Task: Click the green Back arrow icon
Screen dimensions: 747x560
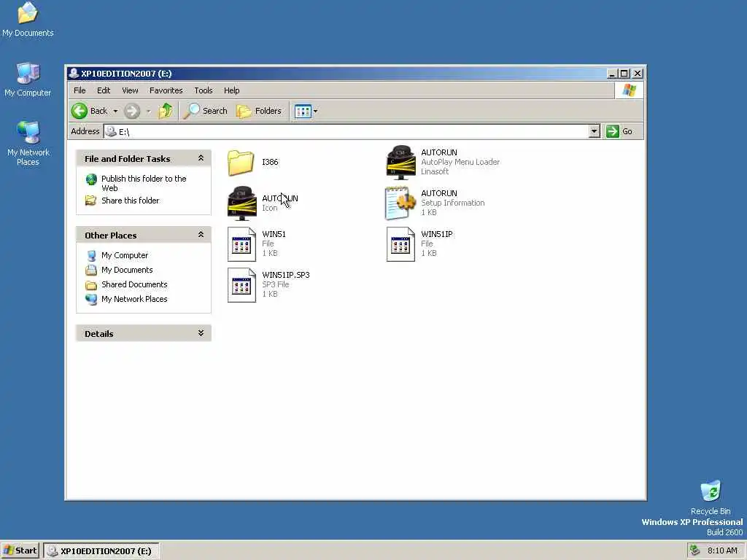Action: (x=80, y=111)
